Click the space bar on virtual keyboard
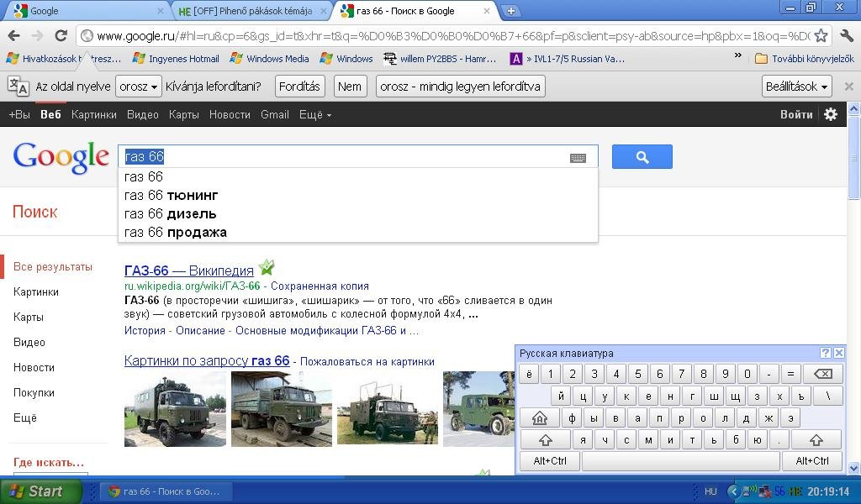Screen dimensions: 861x504 (680, 461)
